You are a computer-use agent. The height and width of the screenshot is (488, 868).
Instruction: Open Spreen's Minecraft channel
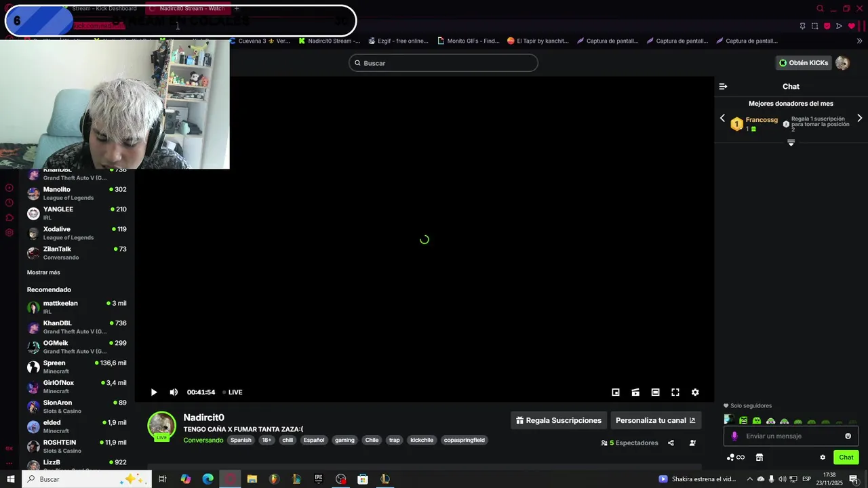(x=77, y=367)
